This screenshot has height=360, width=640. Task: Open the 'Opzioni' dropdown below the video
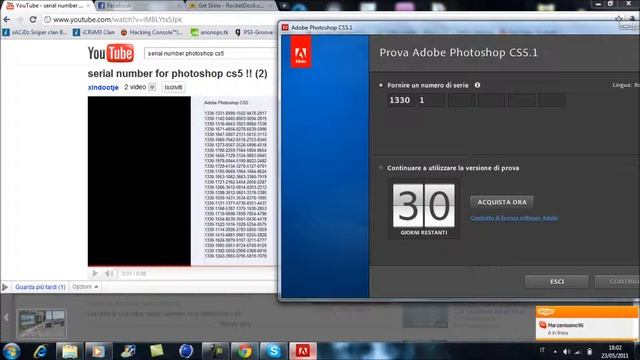[85, 287]
